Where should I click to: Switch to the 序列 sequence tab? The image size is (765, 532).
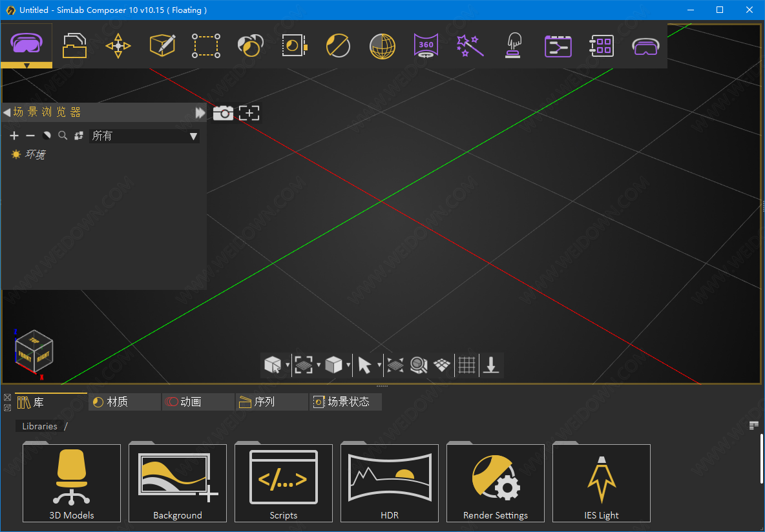click(x=272, y=402)
